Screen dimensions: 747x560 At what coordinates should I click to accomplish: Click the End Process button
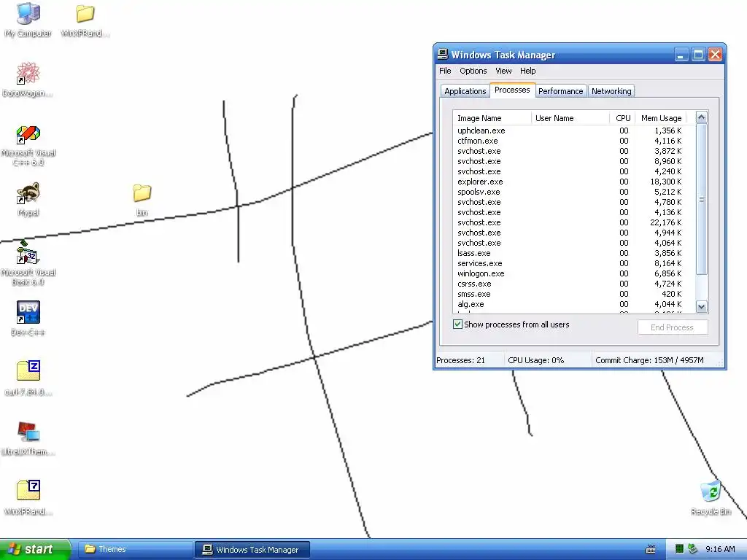(672, 327)
